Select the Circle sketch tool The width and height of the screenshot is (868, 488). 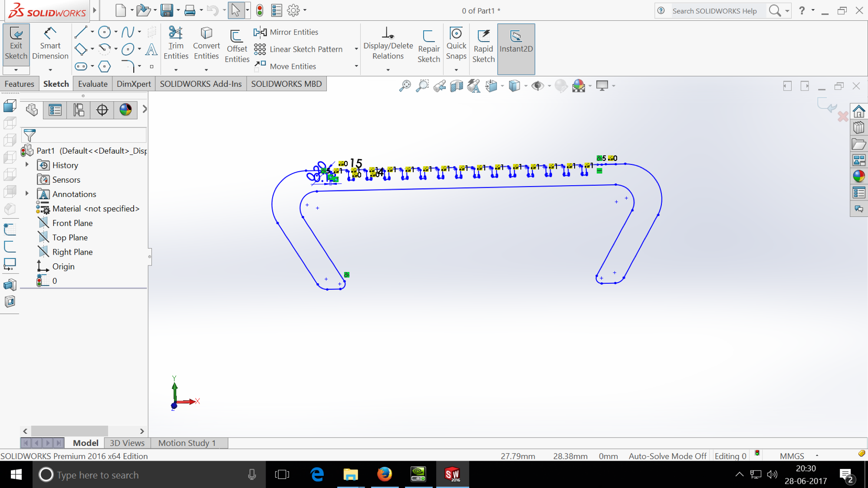click(x=104, y=32)
